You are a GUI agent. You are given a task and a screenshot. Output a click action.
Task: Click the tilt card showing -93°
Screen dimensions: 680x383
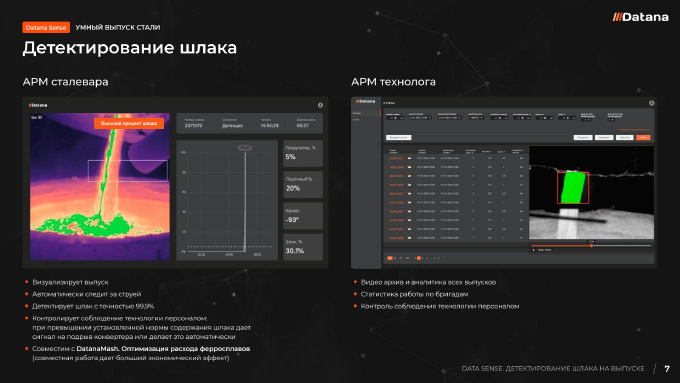point(303,216)
